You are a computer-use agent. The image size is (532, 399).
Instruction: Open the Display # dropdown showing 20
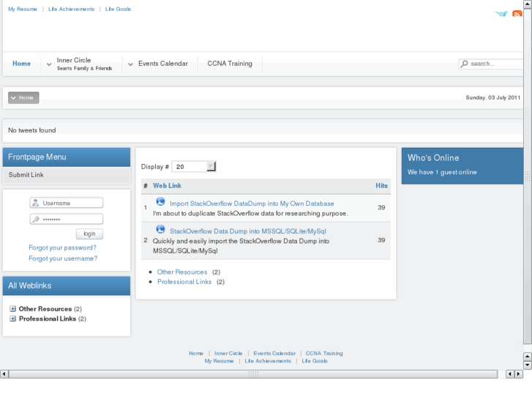click(194, 166)
